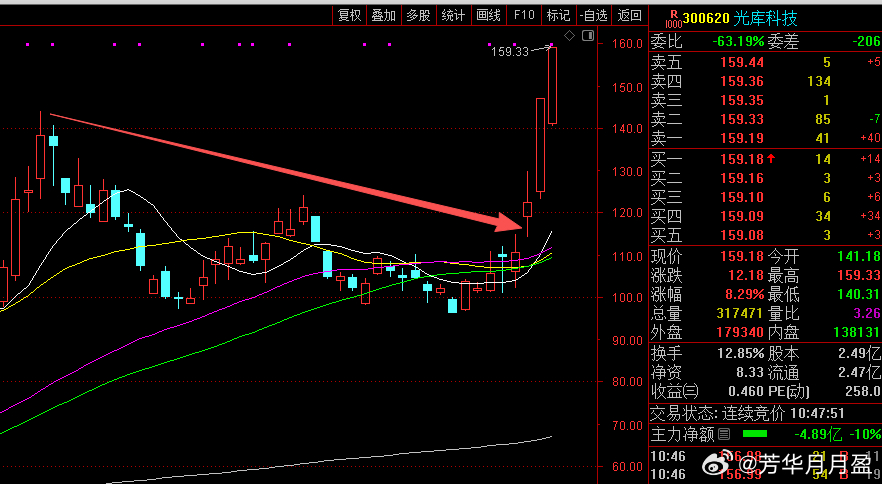The width and height of the screenshot is (882, 484).
Task: Click the 总量 value 317471
Action: pyautogui.click(x=739, y=313)
